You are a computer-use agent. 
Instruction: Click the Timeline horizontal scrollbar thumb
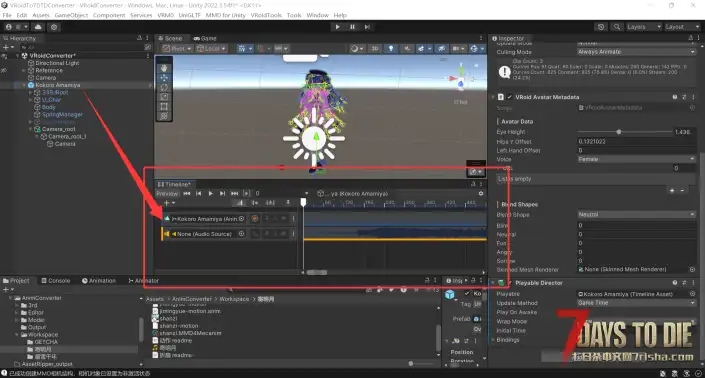pos(317,272)
